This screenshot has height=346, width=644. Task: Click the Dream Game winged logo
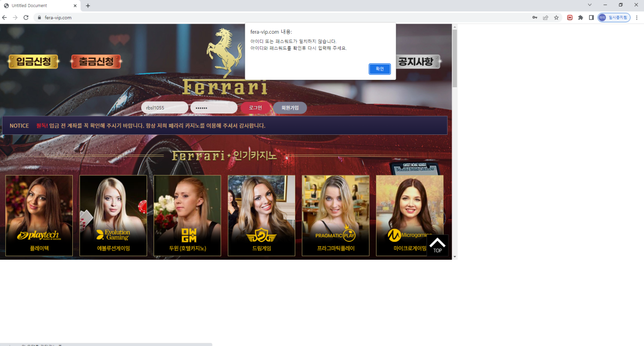click(x=262, y=234)
